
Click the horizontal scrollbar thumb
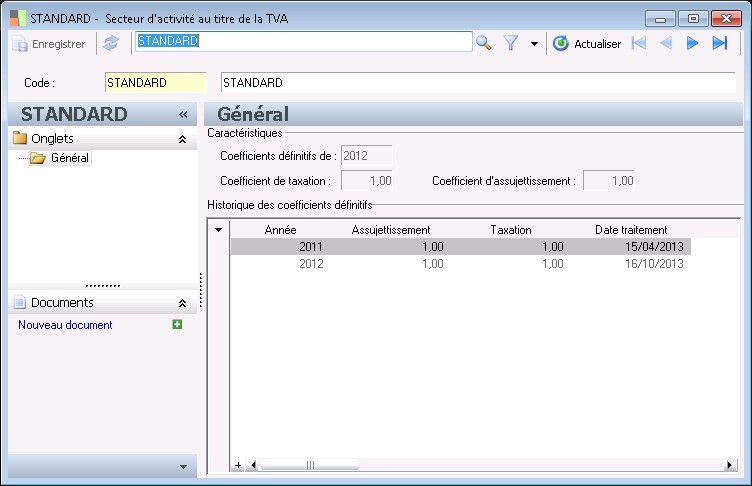pos(310,465)
